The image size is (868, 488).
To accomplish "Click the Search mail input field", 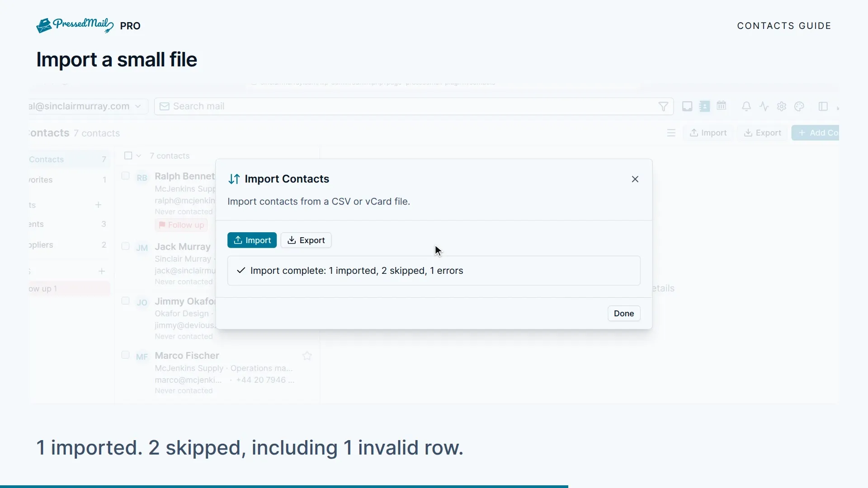I will tap(414, 107).
